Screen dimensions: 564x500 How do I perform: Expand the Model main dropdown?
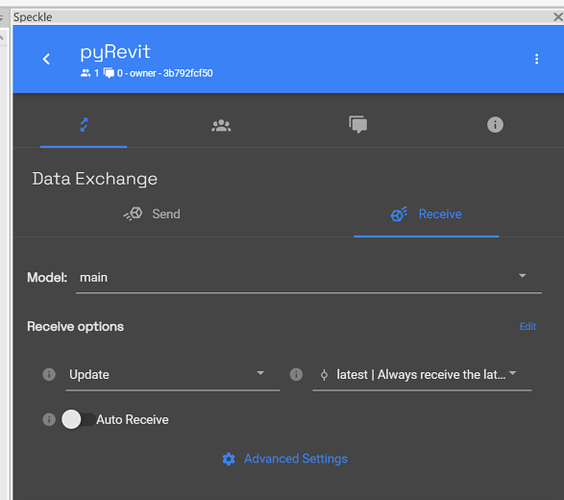pos(309,277)
